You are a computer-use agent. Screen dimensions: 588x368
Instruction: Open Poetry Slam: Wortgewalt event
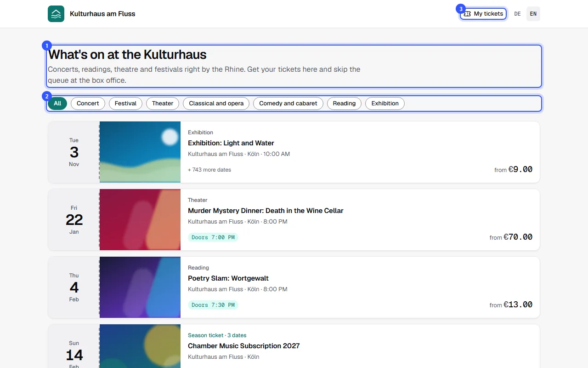point(228,278)
